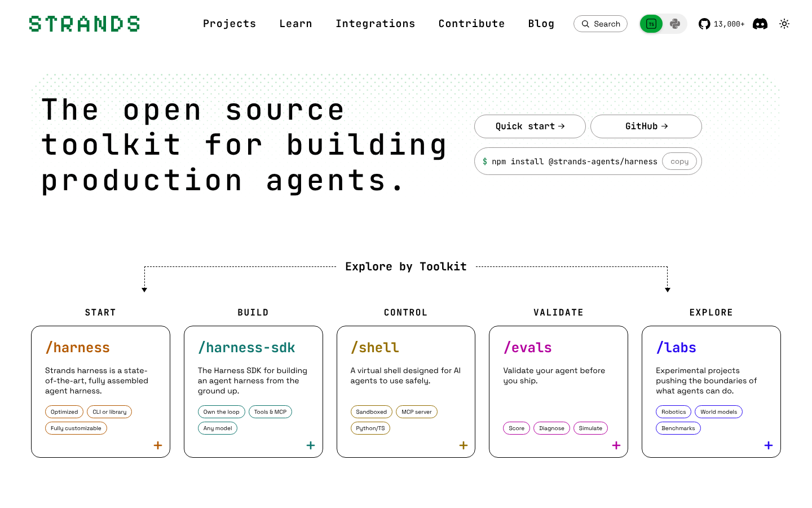This screenshot has width=812, height=508.
Task: Click the Explore by Toolkit heading
Action: point(406,266)
